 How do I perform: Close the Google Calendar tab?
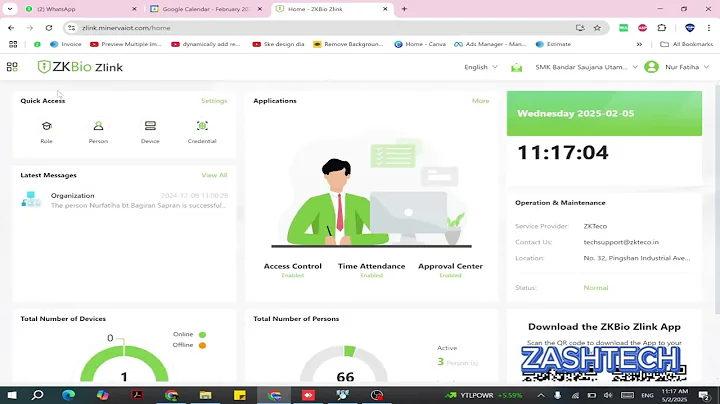pos(260,9)
